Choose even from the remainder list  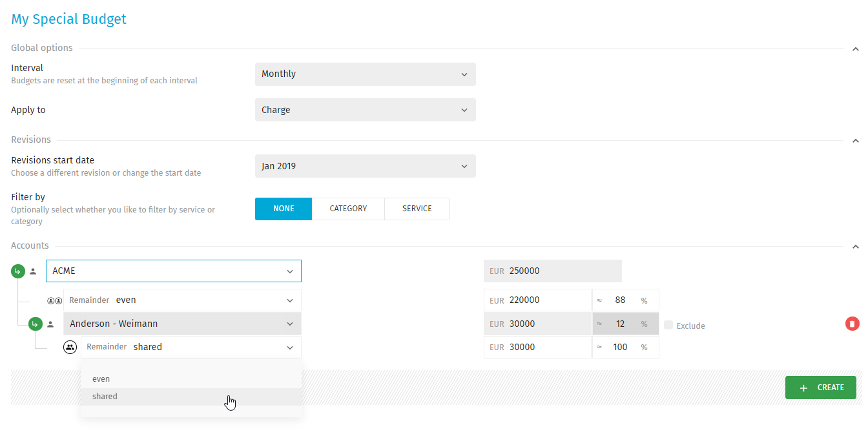[x=191, y=379]
